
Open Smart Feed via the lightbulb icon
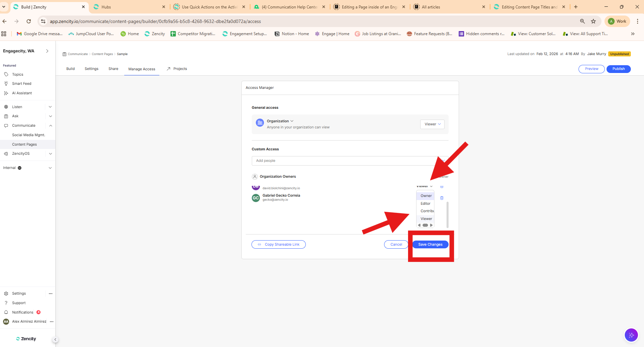pyautogui.click(x=6, y=83)
